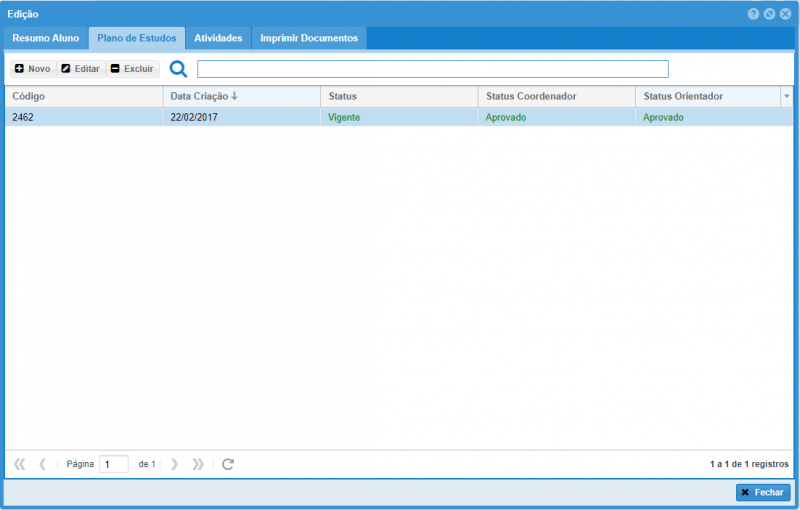The width and height of the screenshot is (800, 510).
Task: Click Excluir to delete selected plan
Action: tap(131, 69)
